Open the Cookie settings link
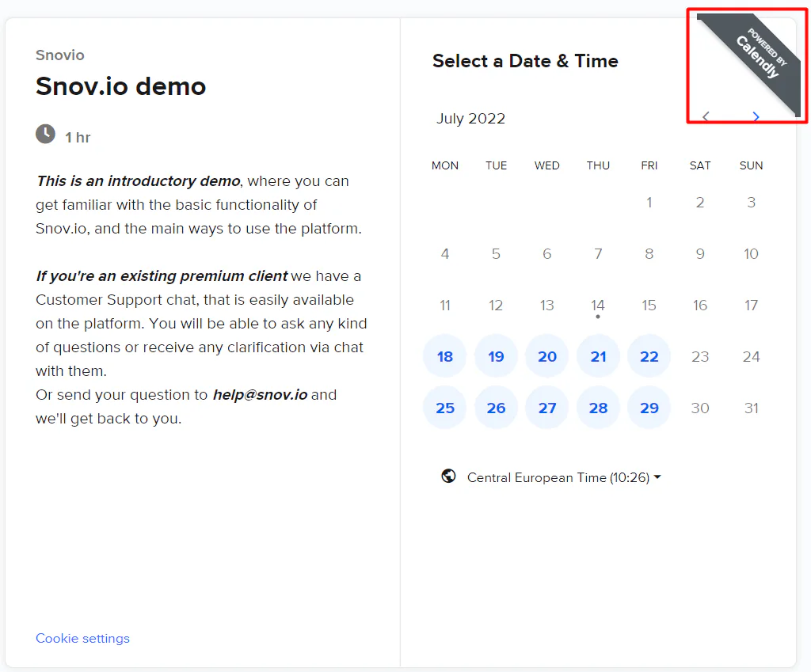The height and width of the screenshot is (672, 811). coord(82,639)
